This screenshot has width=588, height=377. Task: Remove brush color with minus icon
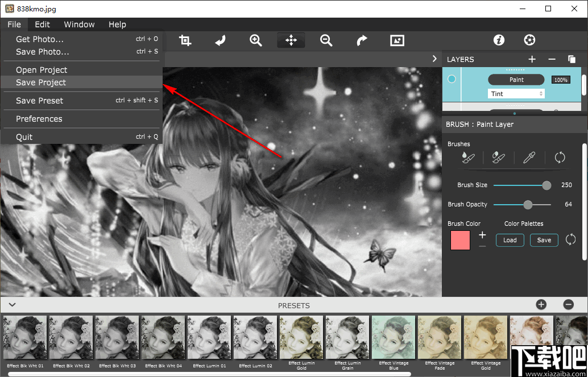(482, 246)
